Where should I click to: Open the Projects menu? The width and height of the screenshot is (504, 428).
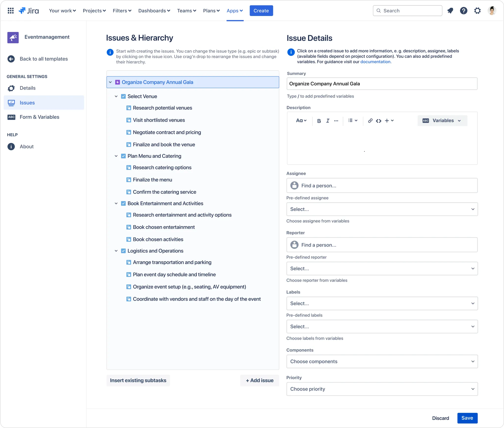[x=94, y=11]
